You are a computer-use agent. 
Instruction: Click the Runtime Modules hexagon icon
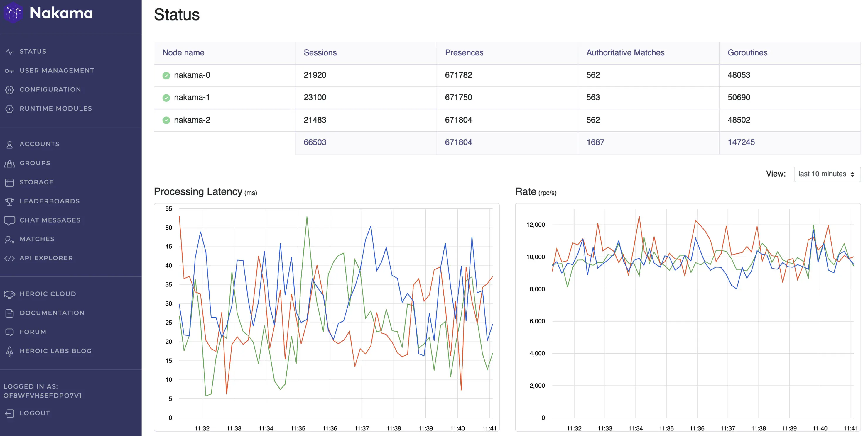click(9, 109)
